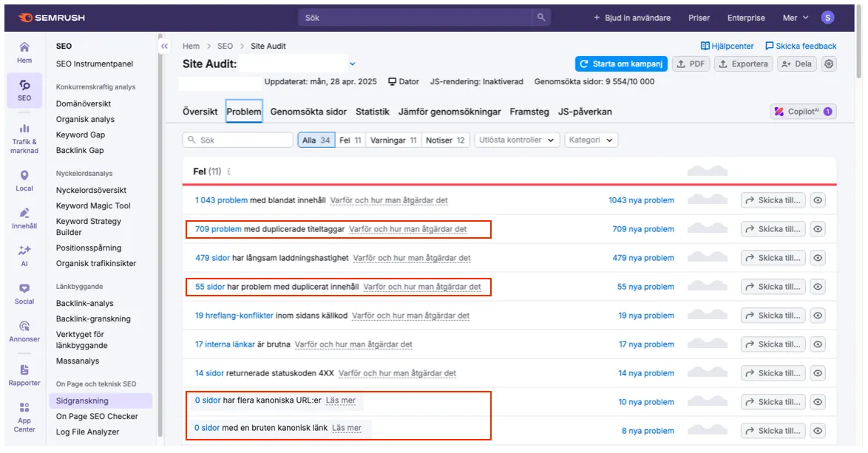
Task: Open 709 nya problem link
Action: (643, 229)
